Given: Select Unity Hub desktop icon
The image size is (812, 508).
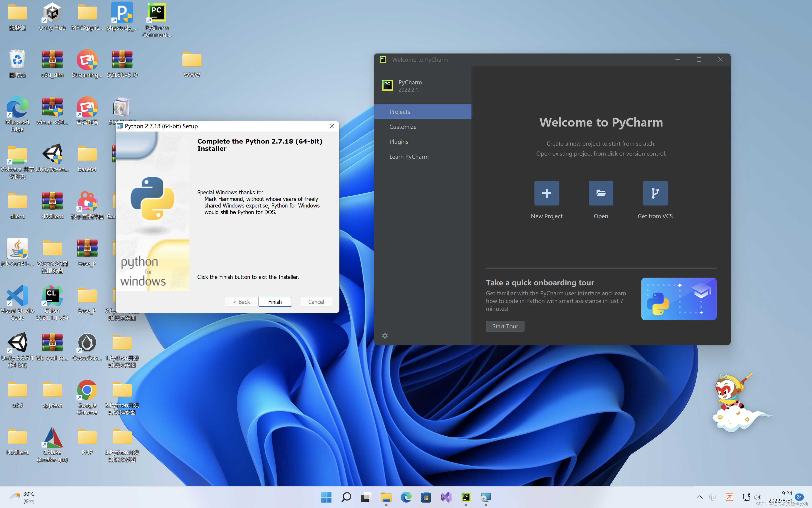Looking at the screenshot, I should point(52,17).
